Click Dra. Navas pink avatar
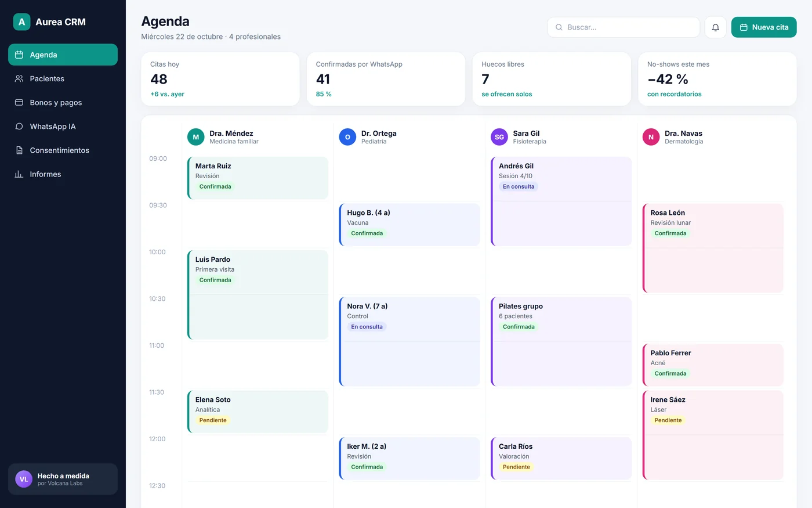Viewport: 812px width, 508px height. [651, 137]
